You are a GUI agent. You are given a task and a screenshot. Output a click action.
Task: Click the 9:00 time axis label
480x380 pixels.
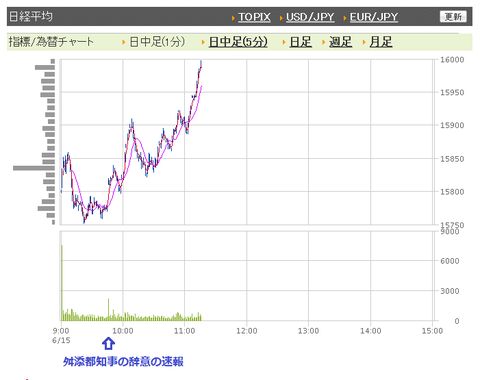tap(61, 331)
